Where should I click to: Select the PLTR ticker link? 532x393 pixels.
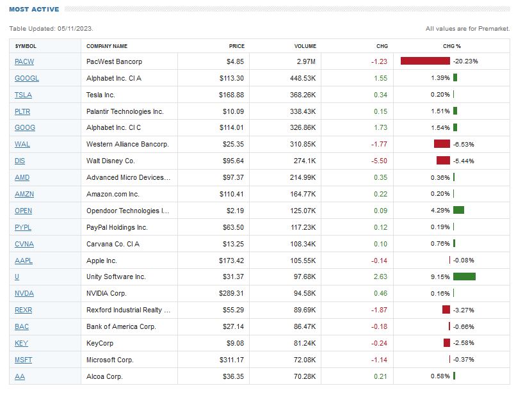tap(23, 111)
